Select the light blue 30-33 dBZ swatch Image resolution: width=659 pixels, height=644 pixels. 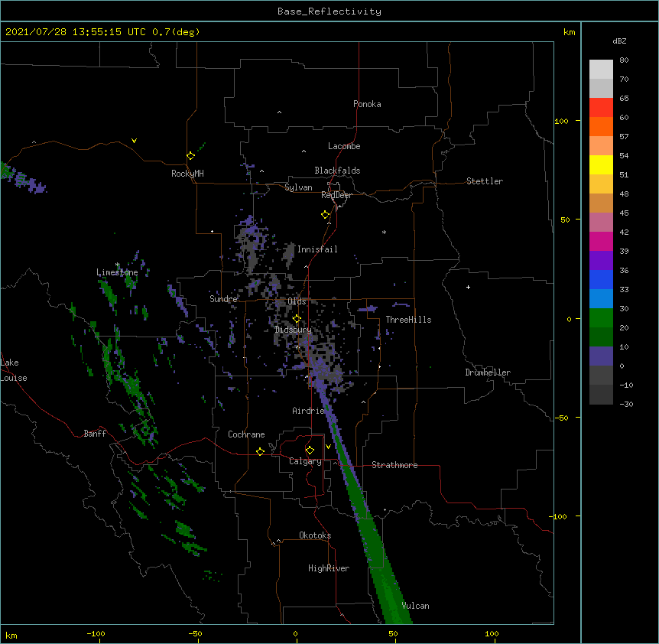tap(601, 299)
